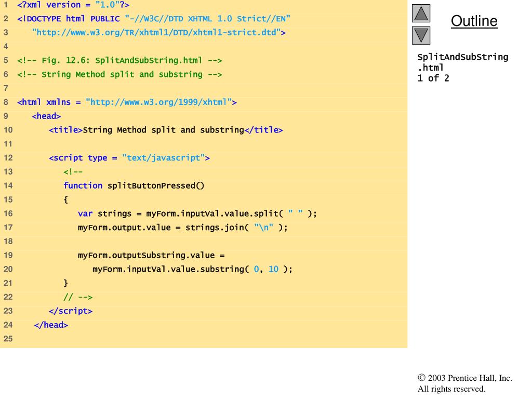This screenshot has height=399, width=532.
Task: Click the opening brace on line 15
Action: pyautogui.click(x=66, y=199)
